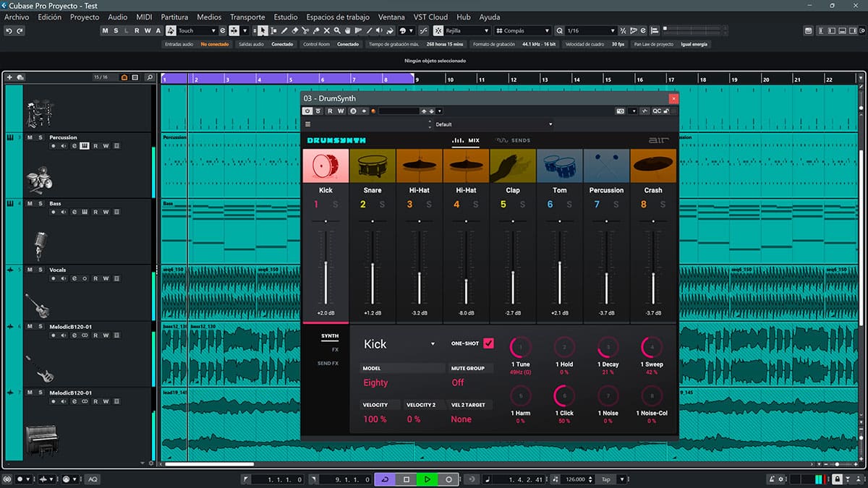Select the Split scissors tool
Image resolution: width=868 pixels, height=488 pixels.
306,31
